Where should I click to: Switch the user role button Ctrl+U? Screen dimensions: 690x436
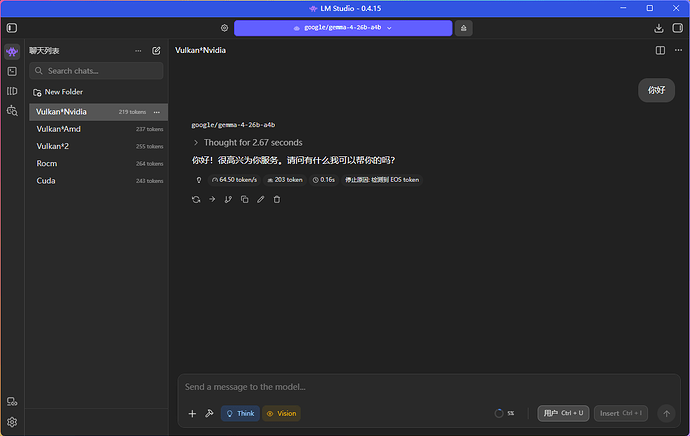(563, 413)
